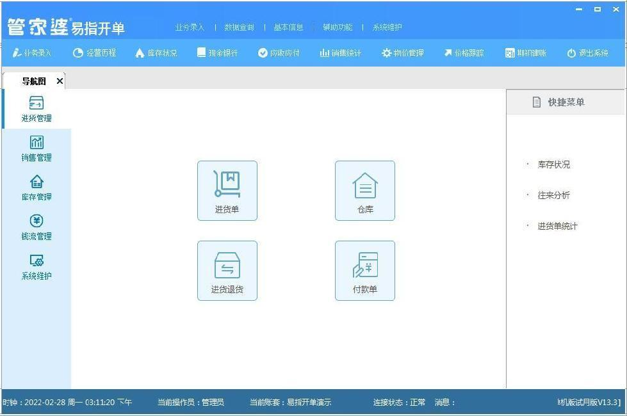Image resolution: width=627 pixels, height=417 pixels.
Task: Click the 进货退货 purchase return icon
Action: point(227,270)
